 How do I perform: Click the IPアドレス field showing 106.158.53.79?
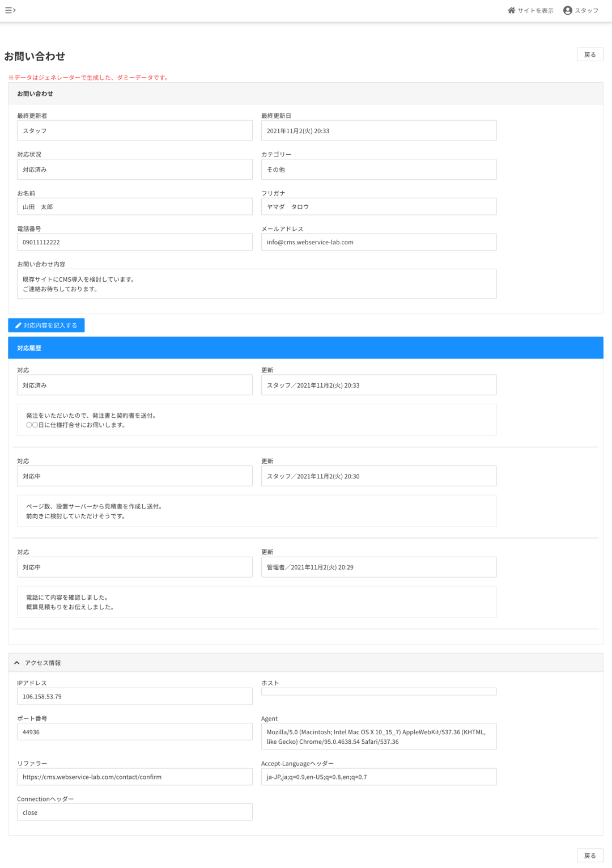[135, 696]
